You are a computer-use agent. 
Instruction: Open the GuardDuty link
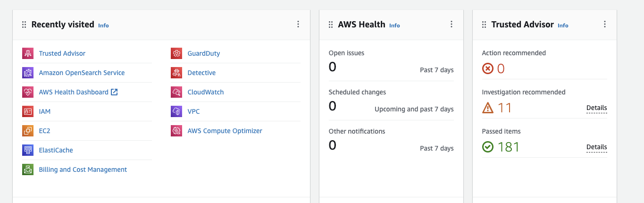(x=204, y=53)
